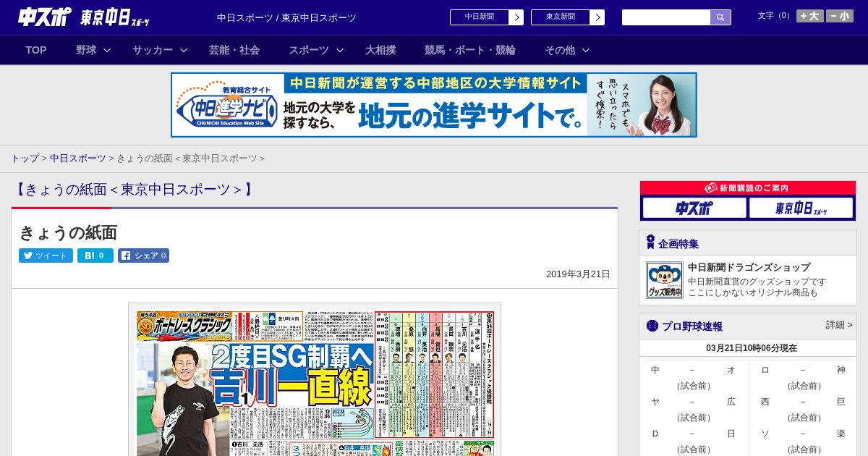The image size is (868, 456).
Task: Increase text size with ＋大 button
Action: pos(810,16)
